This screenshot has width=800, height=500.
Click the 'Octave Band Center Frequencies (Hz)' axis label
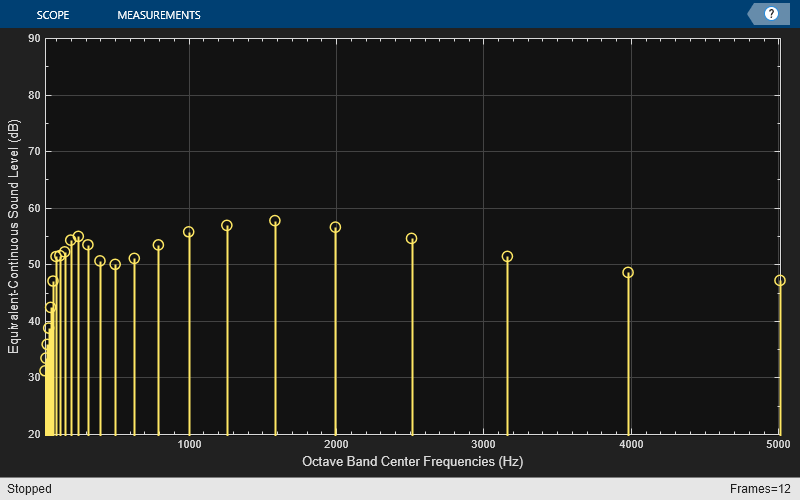pyautogui.click(x=412, y=462)
